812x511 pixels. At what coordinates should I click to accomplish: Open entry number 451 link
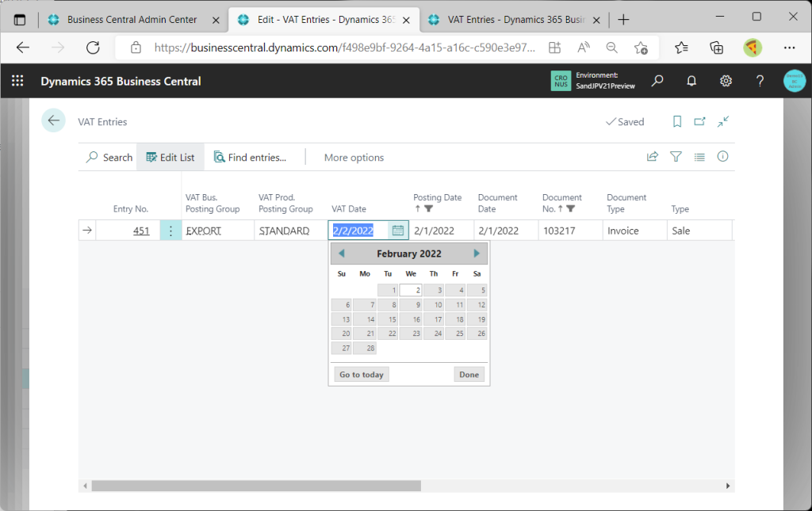coord(141,231)
